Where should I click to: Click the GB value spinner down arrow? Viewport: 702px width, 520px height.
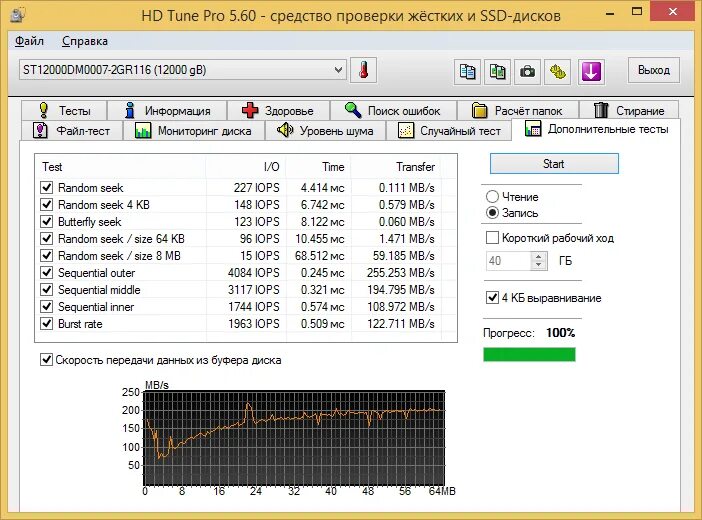(538, 265)
